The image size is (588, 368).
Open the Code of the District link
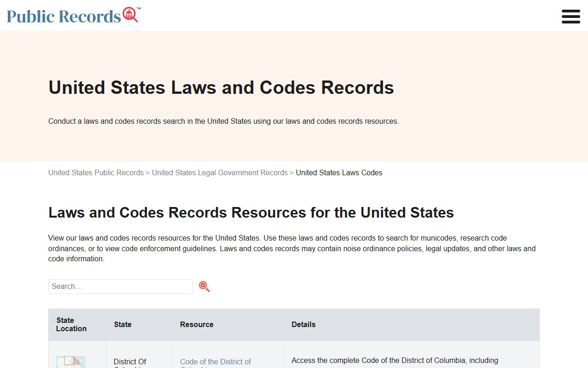[x=215, y=362]
